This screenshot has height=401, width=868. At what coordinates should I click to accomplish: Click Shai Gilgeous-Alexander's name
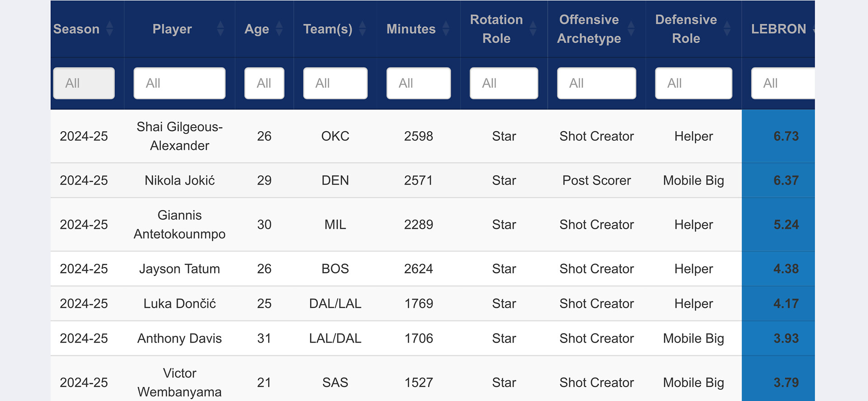click(179, 136)
